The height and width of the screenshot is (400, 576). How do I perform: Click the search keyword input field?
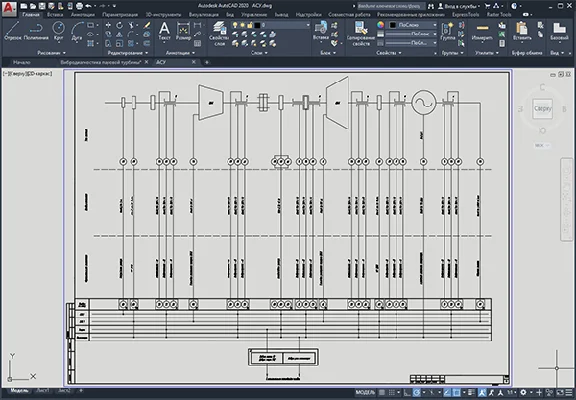(x=392, y=6)
